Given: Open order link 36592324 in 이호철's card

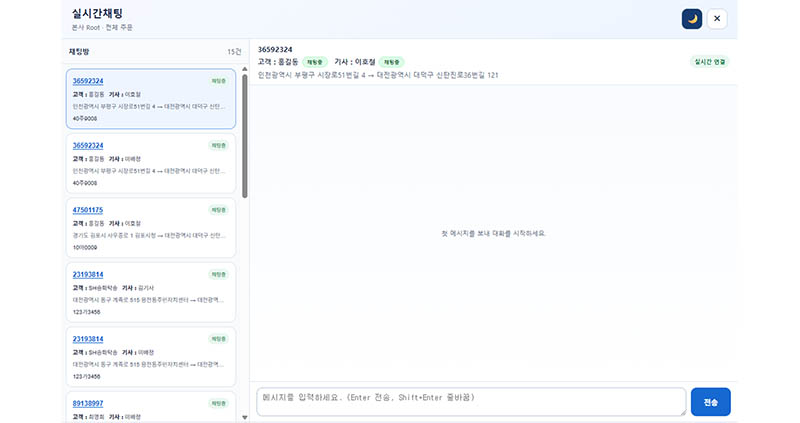Looking at the screenshot, I should pos(88,81).
